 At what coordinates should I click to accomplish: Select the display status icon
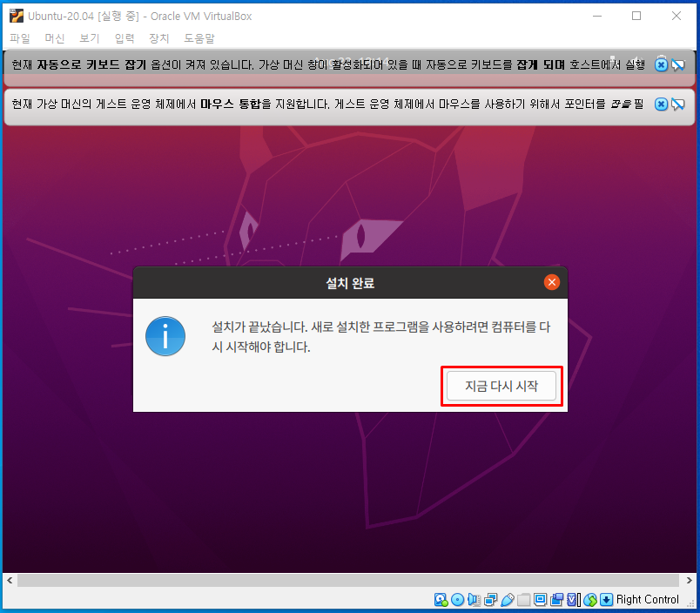click(541, 599)
